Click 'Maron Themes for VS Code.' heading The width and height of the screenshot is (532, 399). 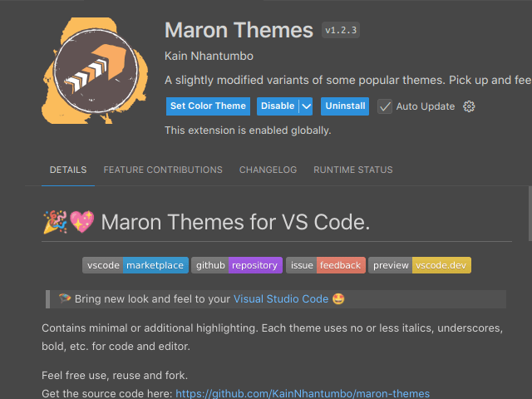click(x=235, y=222)
